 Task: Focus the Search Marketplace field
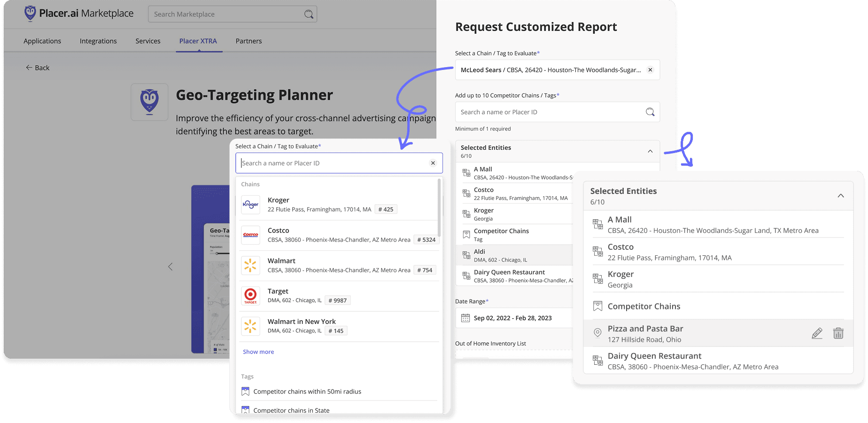pos(232,14)
